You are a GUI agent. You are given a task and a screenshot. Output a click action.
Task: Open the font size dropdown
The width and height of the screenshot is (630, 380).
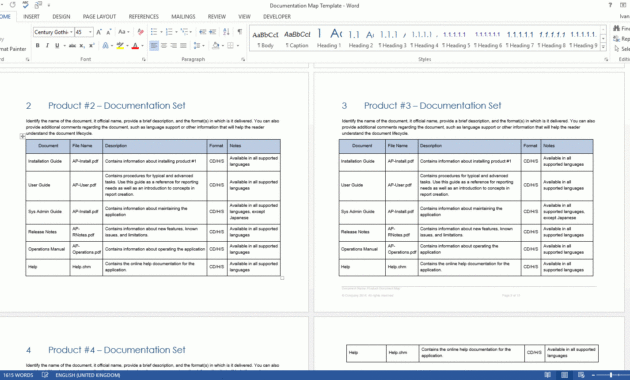[90, 32]
